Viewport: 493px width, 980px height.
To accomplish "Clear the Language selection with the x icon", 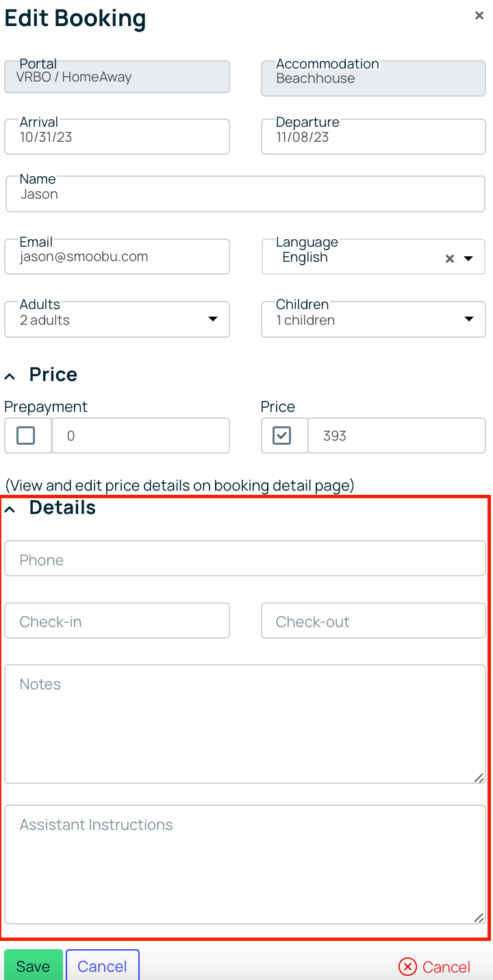I will pyautogui.click(x=450, y=258).
